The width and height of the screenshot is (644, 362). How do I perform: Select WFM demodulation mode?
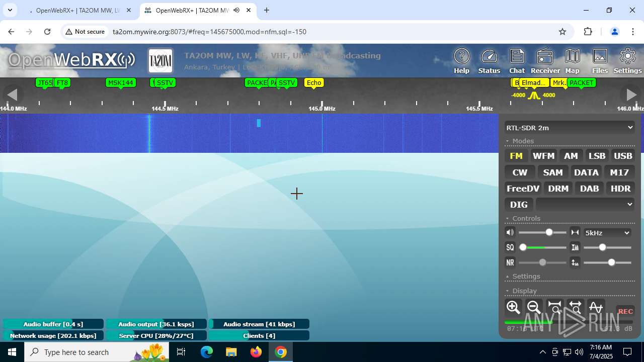pos(543,156)
